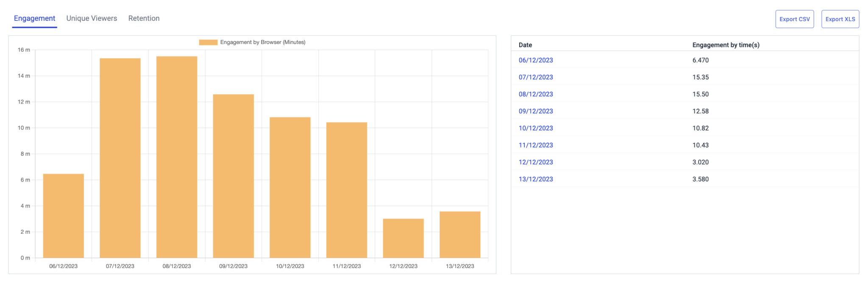Image resolution: width=868 pixels, height=283 pixels.
Task: Open the 07/12/2023 date link
Action: 536,77
